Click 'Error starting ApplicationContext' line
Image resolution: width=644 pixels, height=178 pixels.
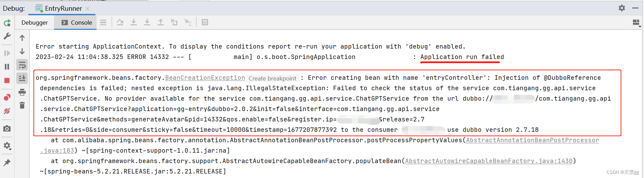(251, 46)
